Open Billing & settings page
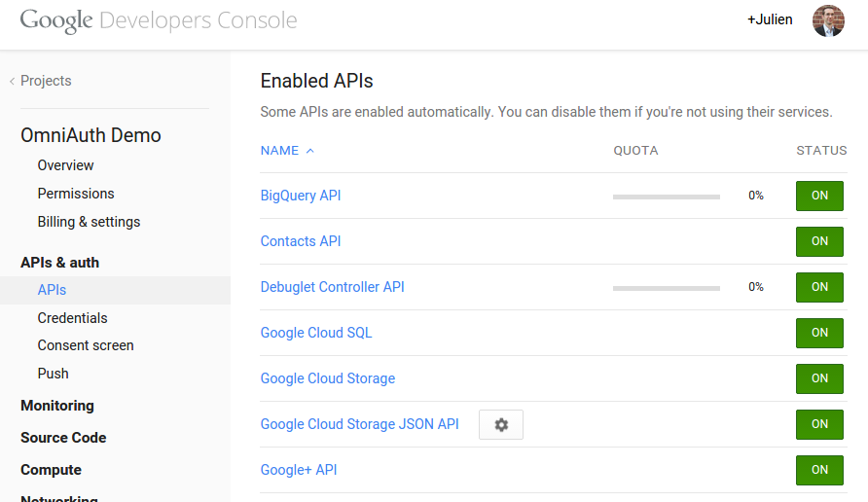Image resolution: width=868 pixels, height=502 pixels. [89, 222]
